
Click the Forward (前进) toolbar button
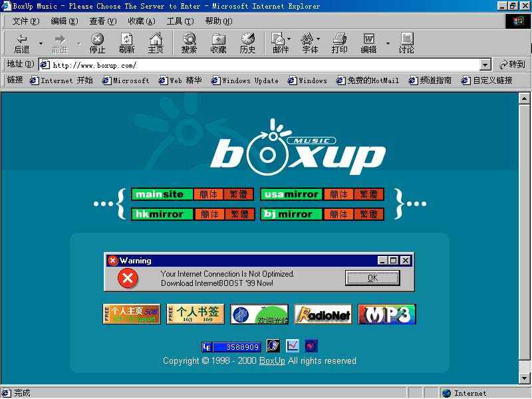tap(60, 43)
